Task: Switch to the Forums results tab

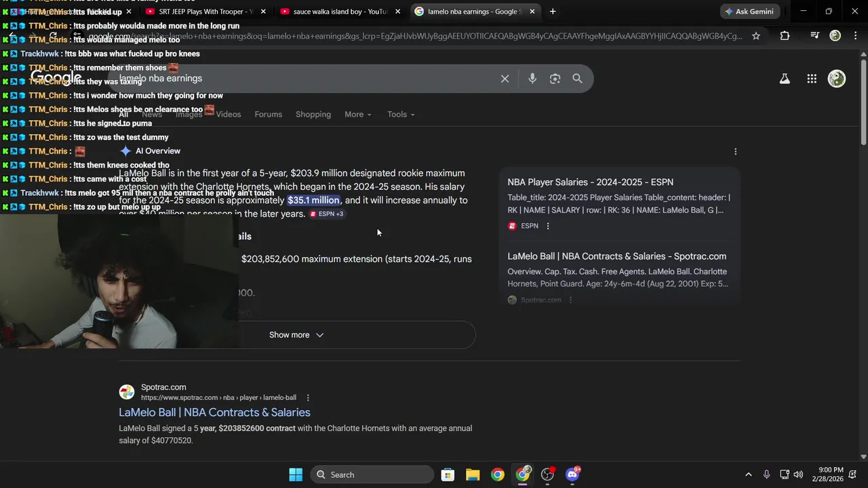Action: click(269, 115)
